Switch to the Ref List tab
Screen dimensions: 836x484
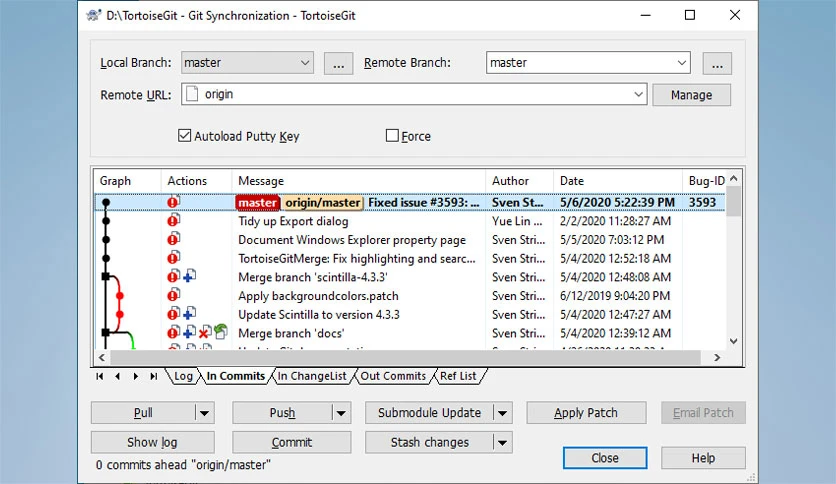(458, 376)
